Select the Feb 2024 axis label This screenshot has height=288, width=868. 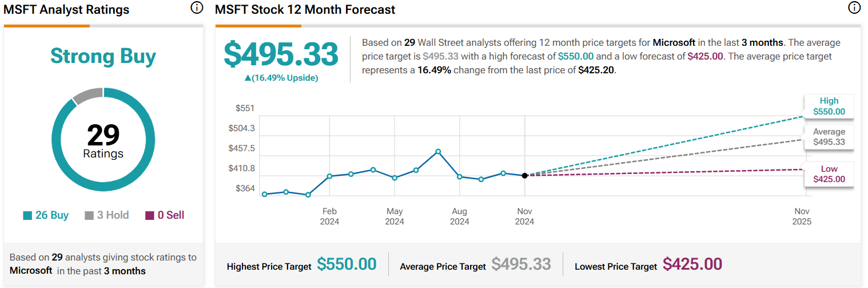tap(330, 216)
